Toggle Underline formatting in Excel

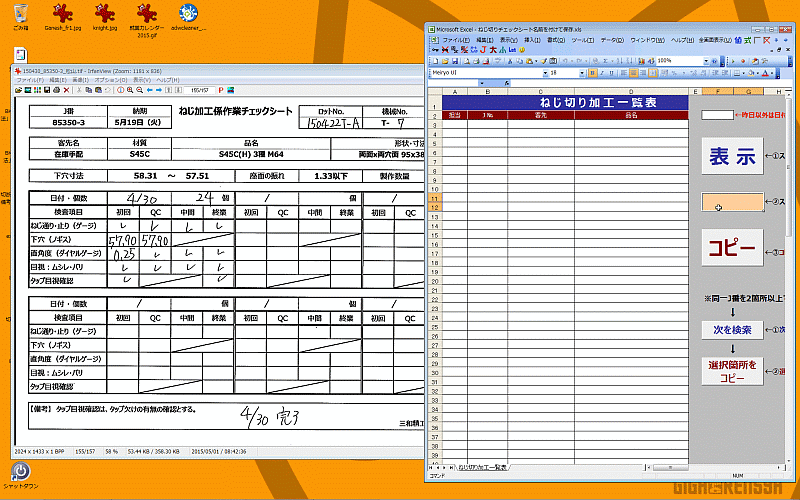(611, 73)
